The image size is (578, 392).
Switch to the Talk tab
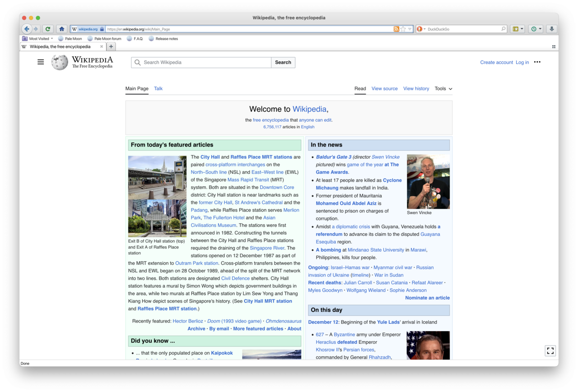(x=158, y=88)
